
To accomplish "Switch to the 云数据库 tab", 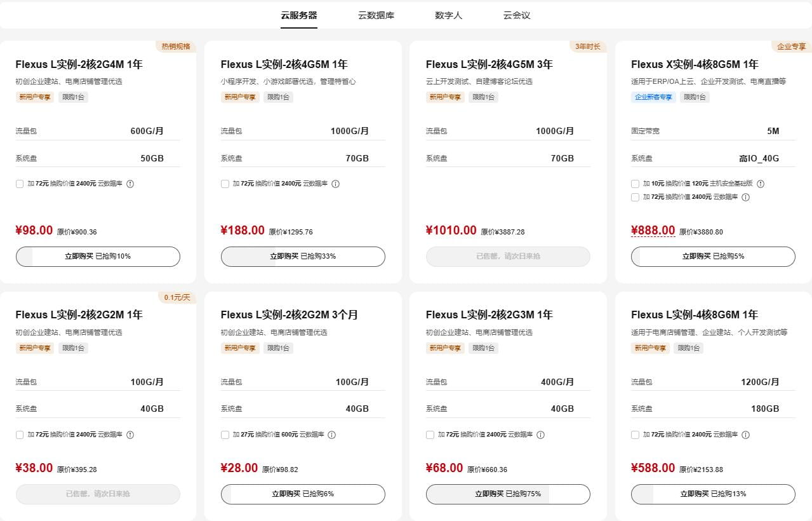I will (x=376, y=15).
